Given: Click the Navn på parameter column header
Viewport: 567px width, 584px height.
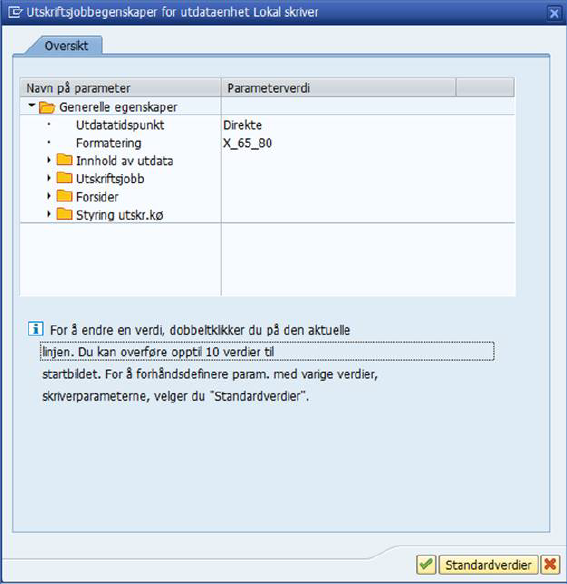Looking at the screenshot, I should (120, 88).
